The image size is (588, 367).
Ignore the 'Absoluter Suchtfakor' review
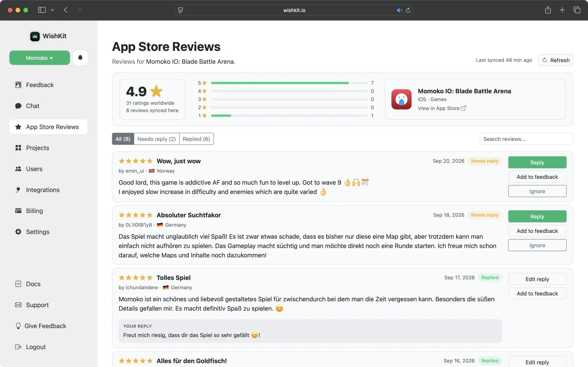[537, 245]
